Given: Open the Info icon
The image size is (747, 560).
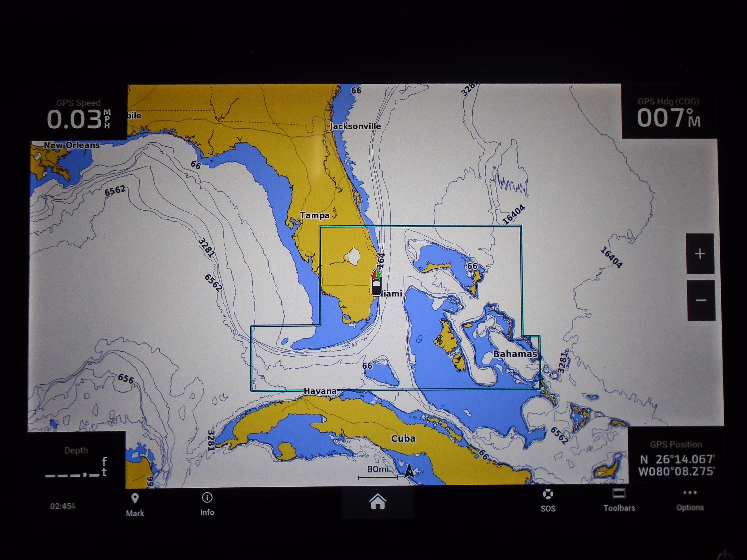Looking at the screenshot, I should click(207, 498).
